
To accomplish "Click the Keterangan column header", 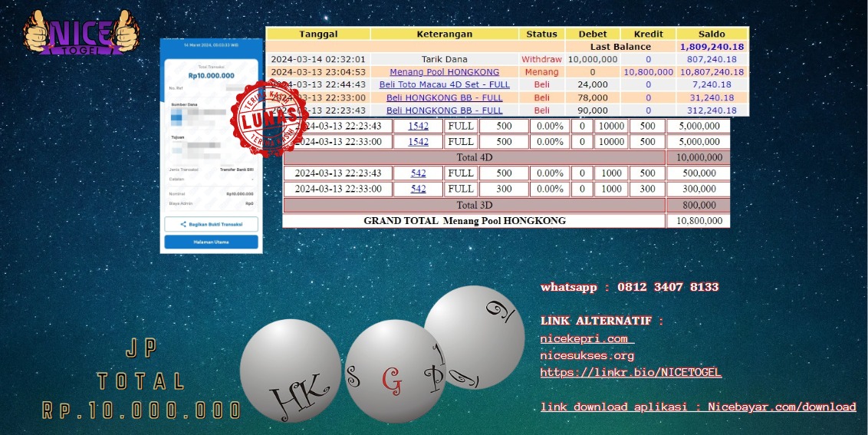I will pos(444,34).
